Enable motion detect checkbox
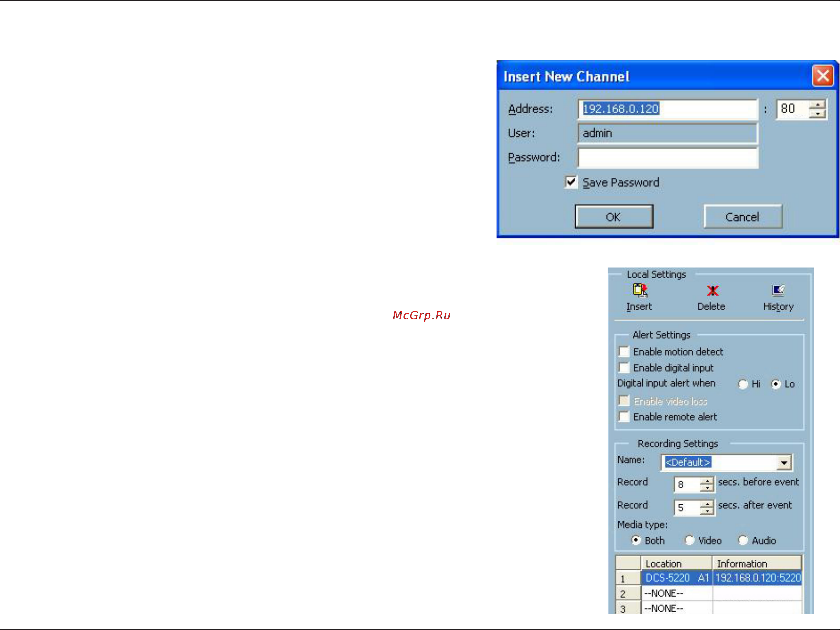This screenshot has width=840, height=630. point(624,351)
